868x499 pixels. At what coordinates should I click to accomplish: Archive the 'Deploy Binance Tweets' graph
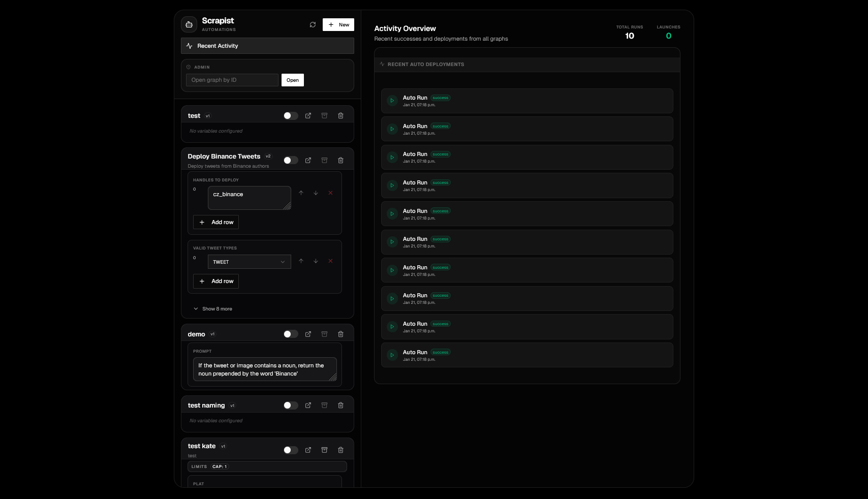pyautogui.click(x=325, y=160)
